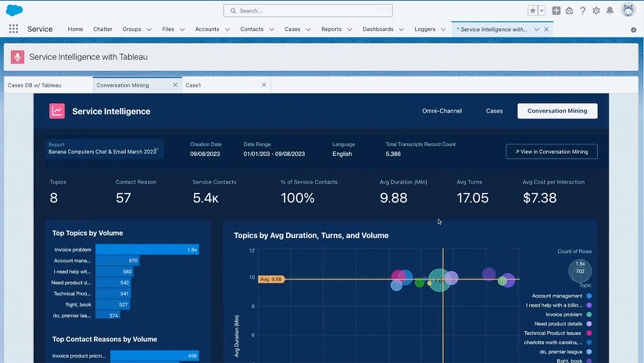Click into the global Search field

[x=308, y=11]
